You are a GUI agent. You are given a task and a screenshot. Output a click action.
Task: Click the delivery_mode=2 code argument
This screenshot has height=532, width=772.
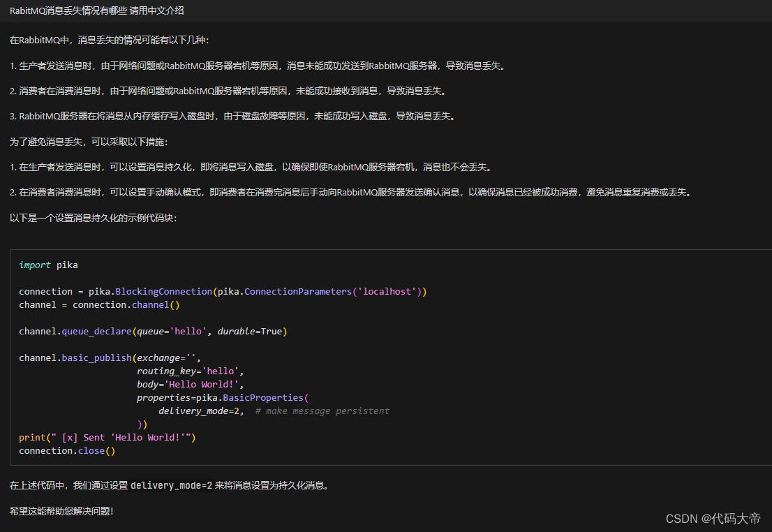pos(201,411)
